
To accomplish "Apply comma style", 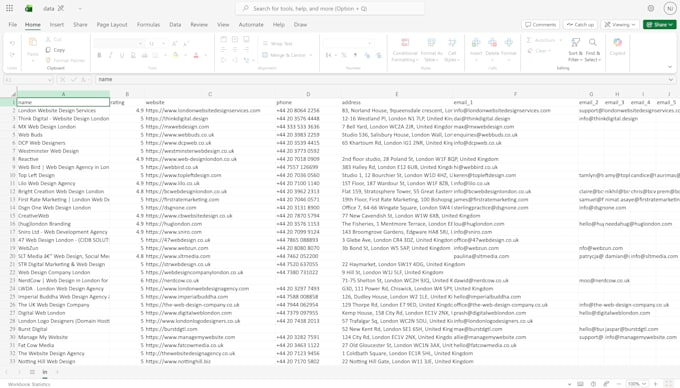I will tap(355, 55).
